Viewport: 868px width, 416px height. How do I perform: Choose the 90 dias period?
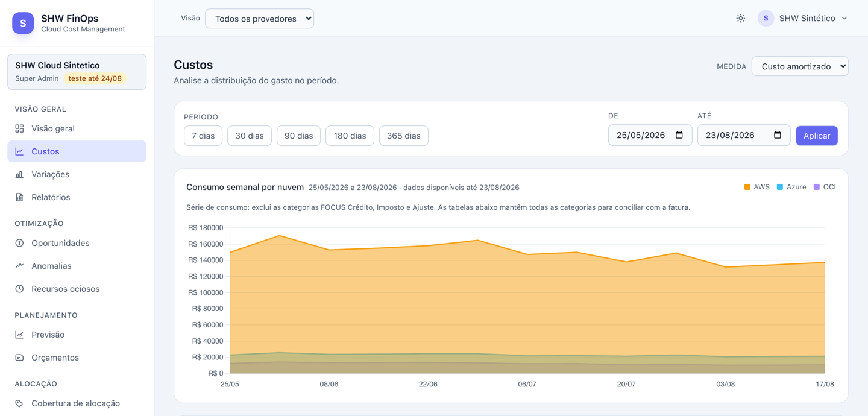click(298, 136)
